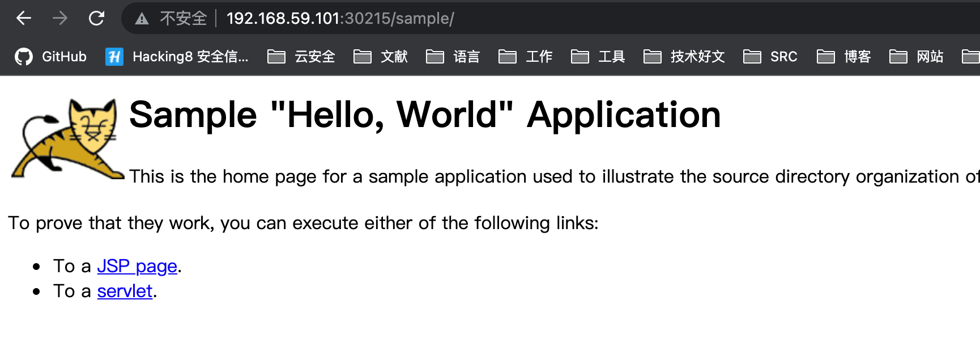
Task: Open the 网站 bookmark folder
Action: click(917, 57)
